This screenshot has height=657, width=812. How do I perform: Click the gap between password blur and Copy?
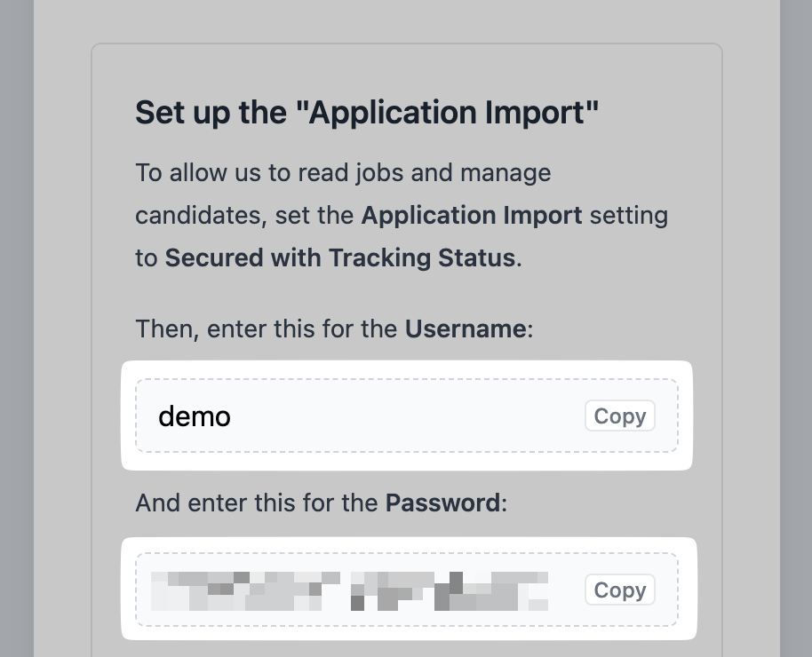tap(566, 590)
